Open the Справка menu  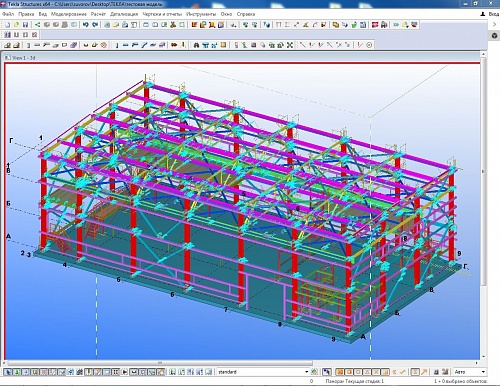point(246,14)
